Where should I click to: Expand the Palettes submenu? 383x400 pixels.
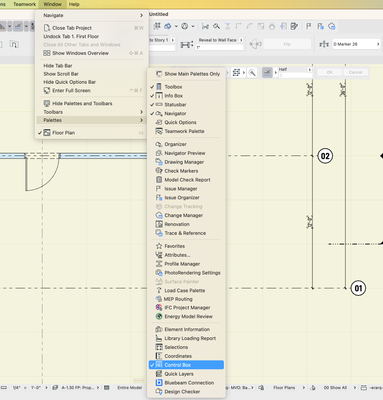click(92, 120)
